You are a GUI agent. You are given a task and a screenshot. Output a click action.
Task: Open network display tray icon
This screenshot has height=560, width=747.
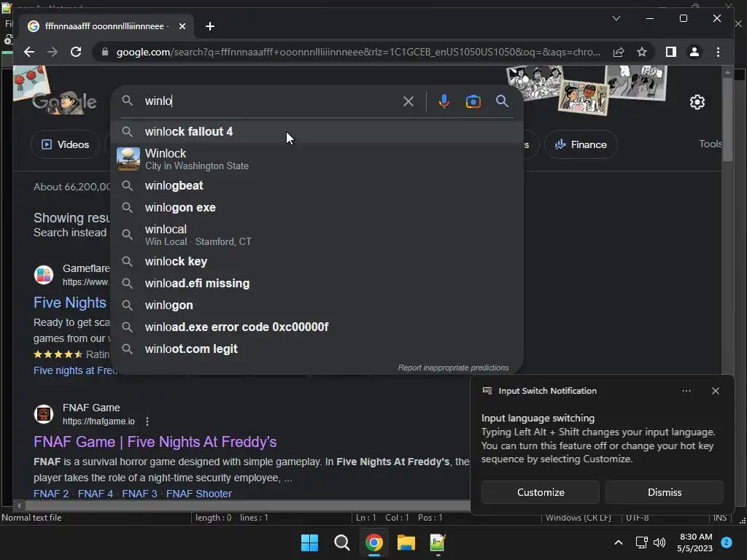coord(641,542)
